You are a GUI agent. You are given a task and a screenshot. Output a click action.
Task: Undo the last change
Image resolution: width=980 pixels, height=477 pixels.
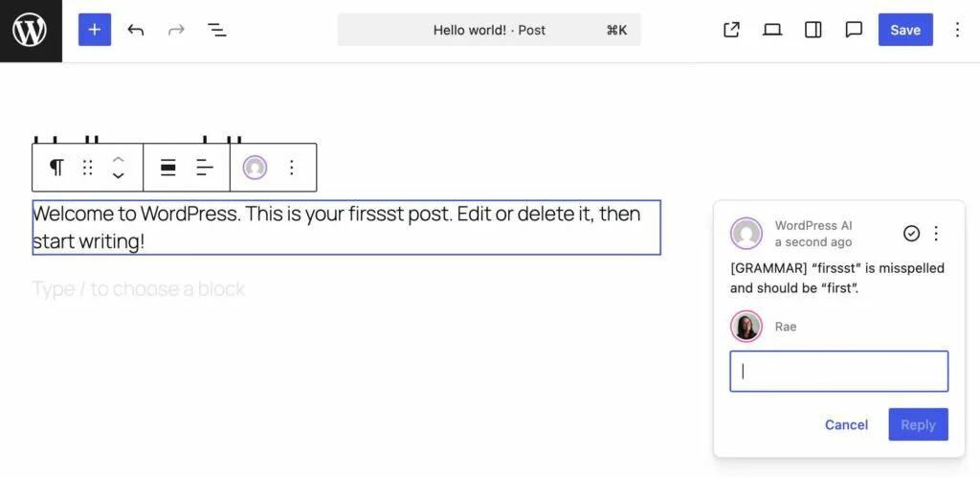coord(136,30)
